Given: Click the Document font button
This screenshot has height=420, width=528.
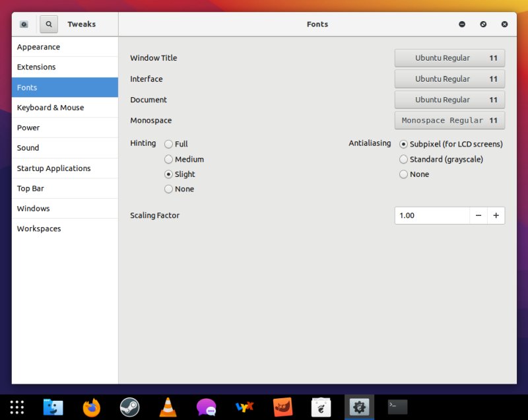Looking at the screenshot, I should pos(449,100).
